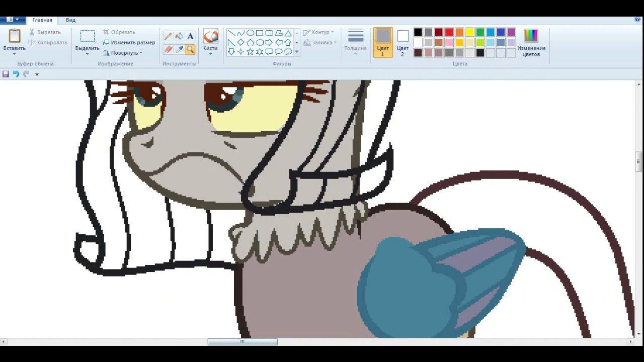The height and width of the screenshot is (362, 644).
Task: Pick the red color swatch
Action: point(449,32)
